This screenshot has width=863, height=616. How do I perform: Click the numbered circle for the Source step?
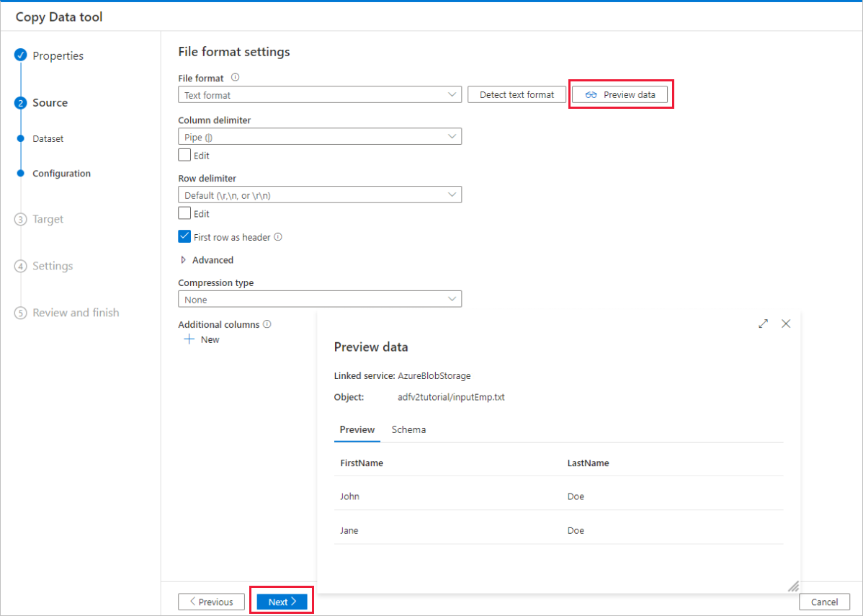21,102
